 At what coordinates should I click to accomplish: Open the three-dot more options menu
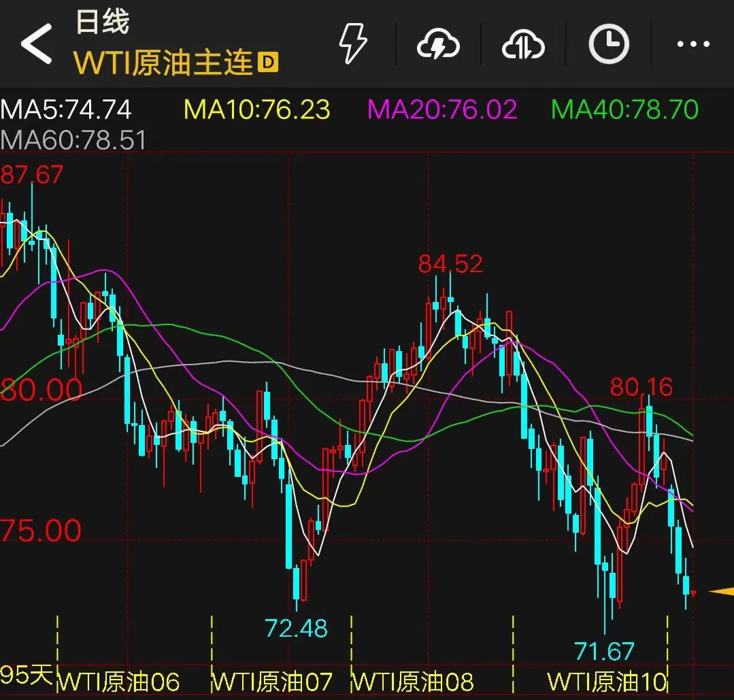[x=693, y=44]
